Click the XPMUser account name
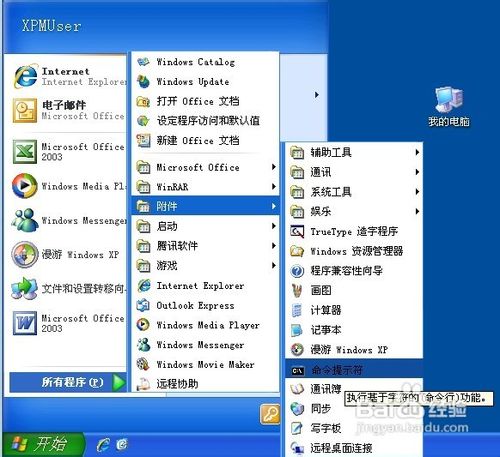This screenshot has height=457, width=500. click(51, 26)
